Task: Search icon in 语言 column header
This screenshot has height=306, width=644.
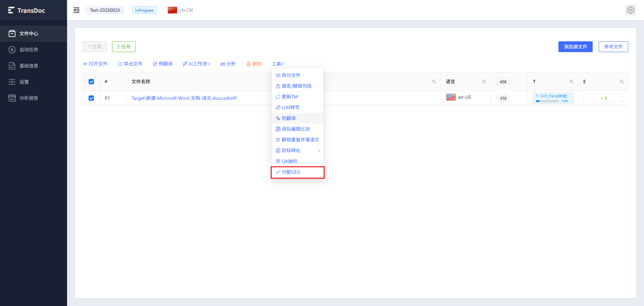Action: 484,82
